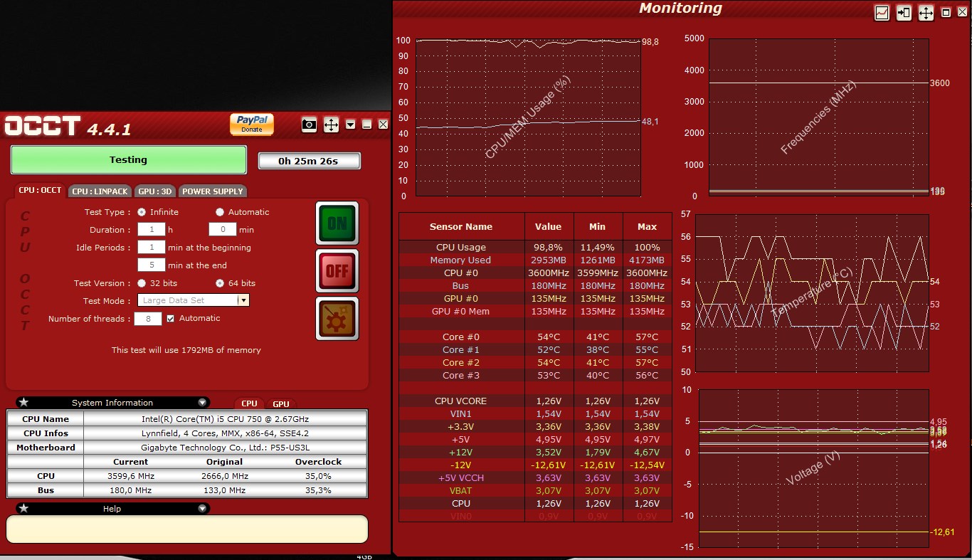Click the Frequencies (MHz) graph
This screenshot has height=560, width=972.
pos(818,117)
